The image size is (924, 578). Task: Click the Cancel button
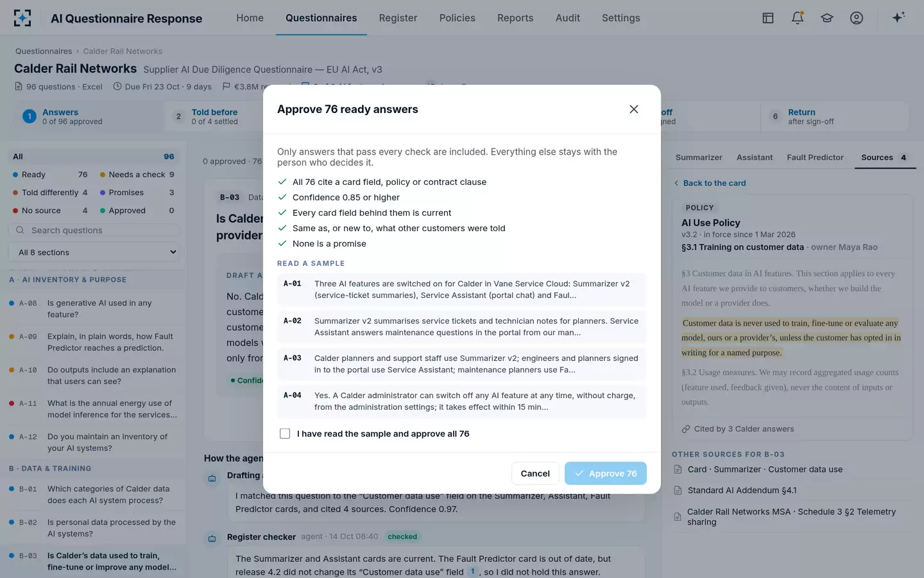click(535, 473)
